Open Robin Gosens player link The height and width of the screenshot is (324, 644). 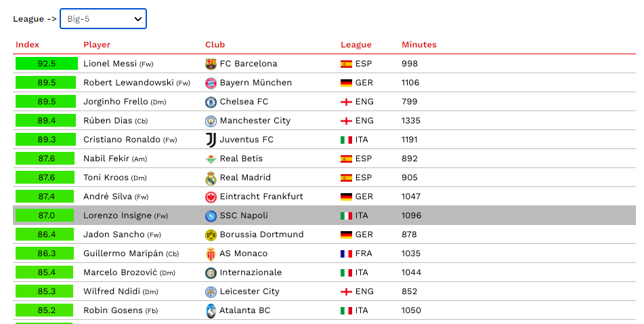point(113,310)
